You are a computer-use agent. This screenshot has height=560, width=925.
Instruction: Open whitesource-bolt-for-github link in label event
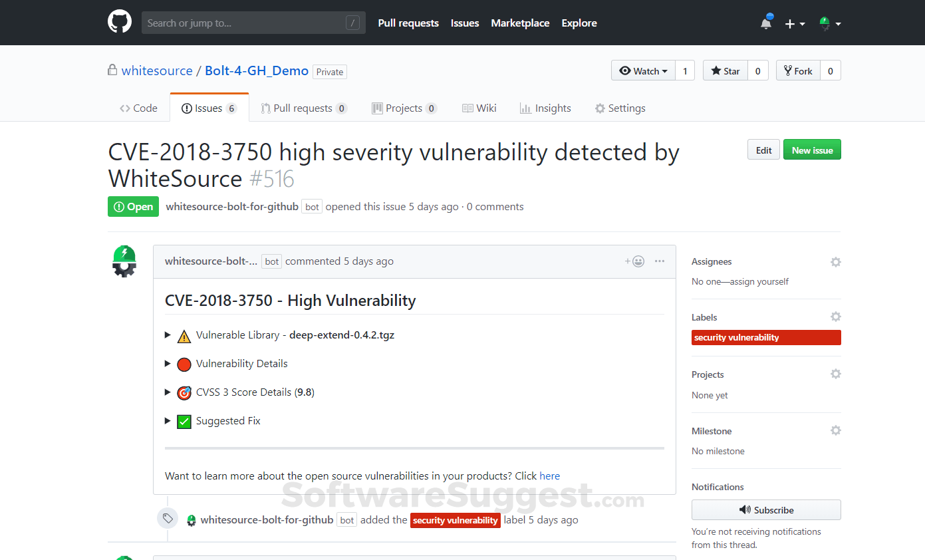click(267, 519)
